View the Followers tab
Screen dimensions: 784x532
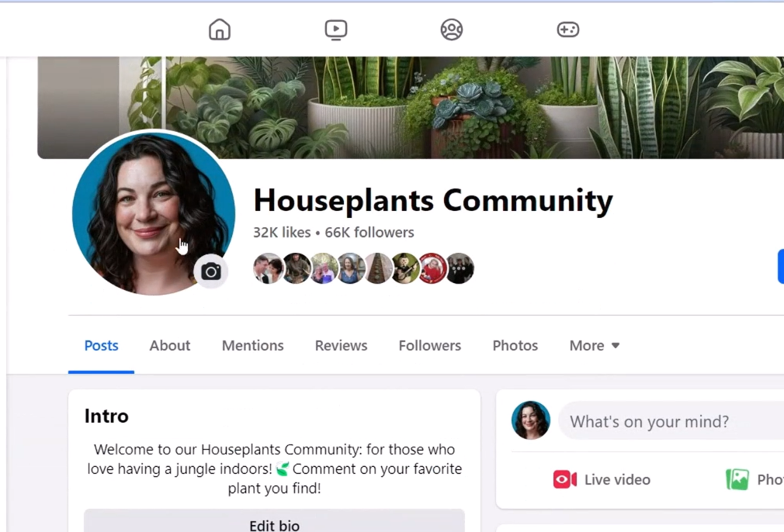pyautogui.click(x=429, y=346)
